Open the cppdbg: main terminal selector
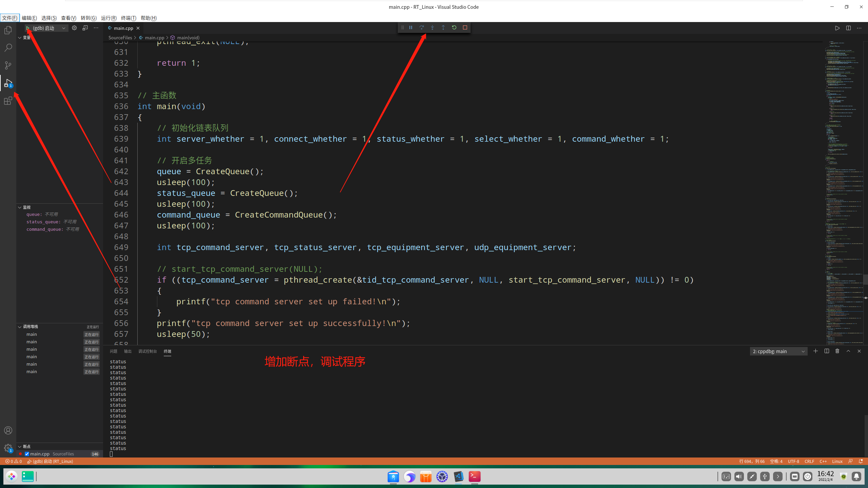 (778, 351)
